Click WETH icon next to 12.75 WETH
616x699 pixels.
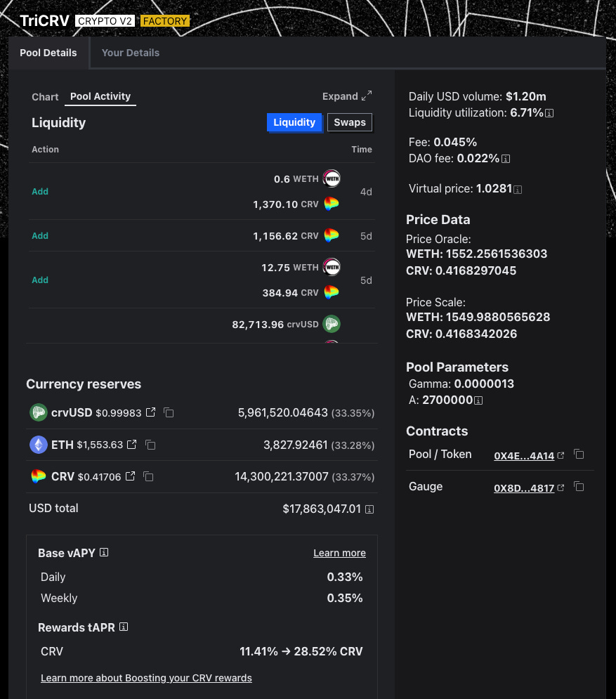(x=331, y=267)
